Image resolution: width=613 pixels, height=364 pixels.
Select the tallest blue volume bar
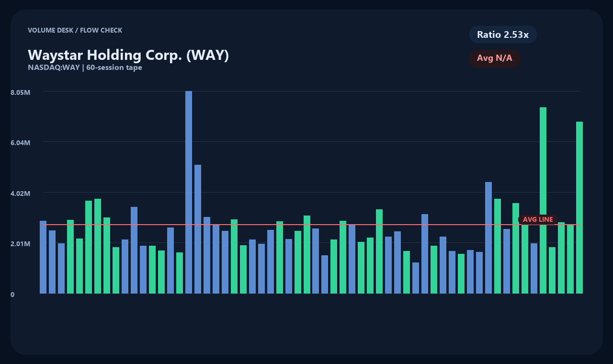189,192
